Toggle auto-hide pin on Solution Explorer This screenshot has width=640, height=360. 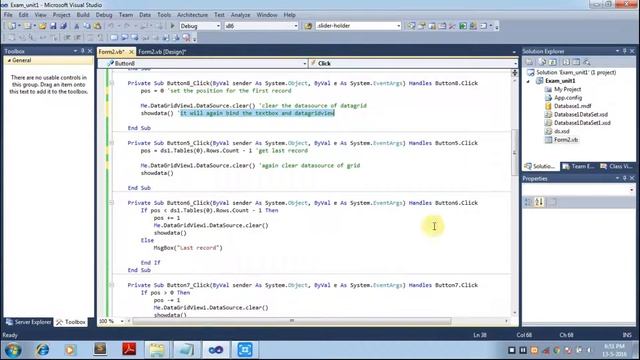pos(625,51)
